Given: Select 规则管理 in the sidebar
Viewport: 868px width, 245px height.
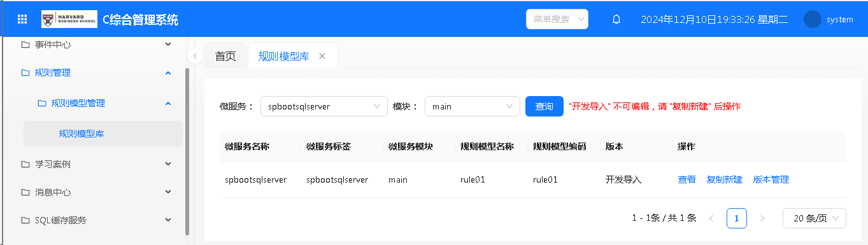Looking at the screenshot, I should point(53,73).
